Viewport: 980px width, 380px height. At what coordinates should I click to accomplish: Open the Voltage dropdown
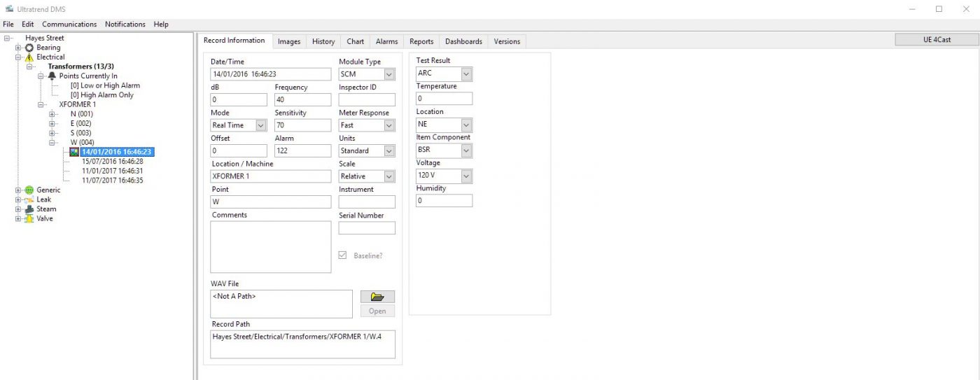coord(466,176)
